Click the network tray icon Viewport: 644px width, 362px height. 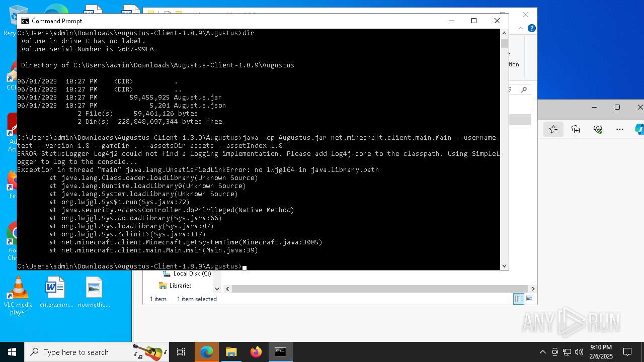pos(567,352)
